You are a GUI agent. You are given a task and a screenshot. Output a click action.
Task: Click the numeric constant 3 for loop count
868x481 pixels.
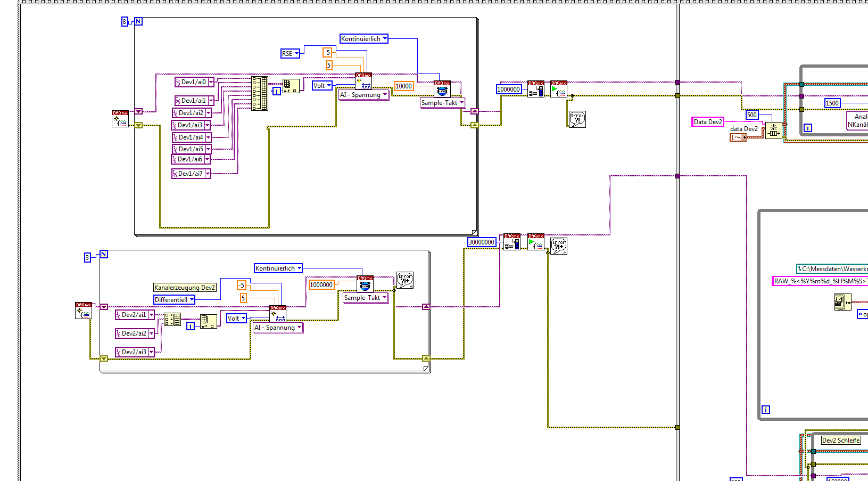[88, 258]
